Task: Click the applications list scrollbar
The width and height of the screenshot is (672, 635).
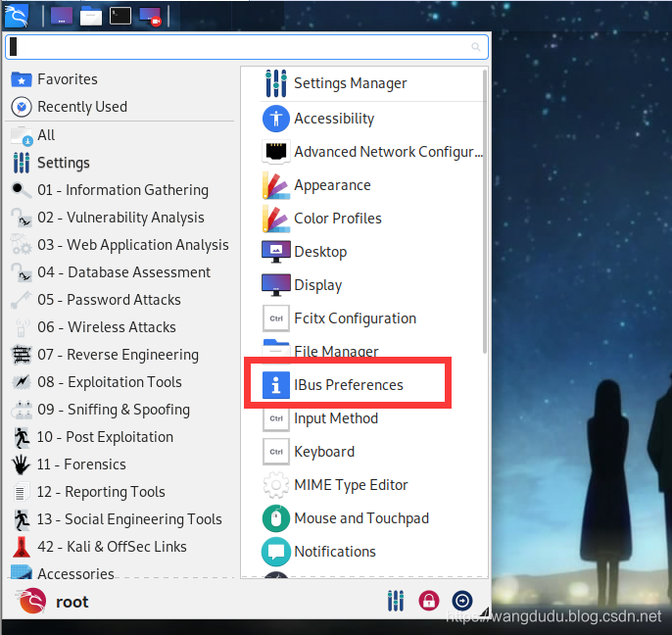Action: point(485,212)
